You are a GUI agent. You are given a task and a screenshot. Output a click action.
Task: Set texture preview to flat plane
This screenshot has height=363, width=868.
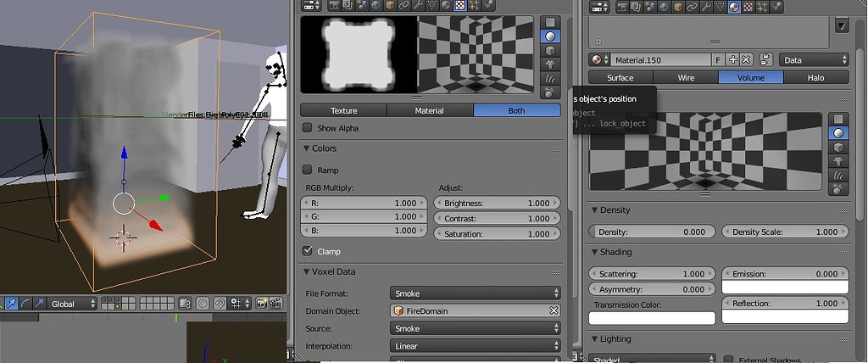pos(550,22)
